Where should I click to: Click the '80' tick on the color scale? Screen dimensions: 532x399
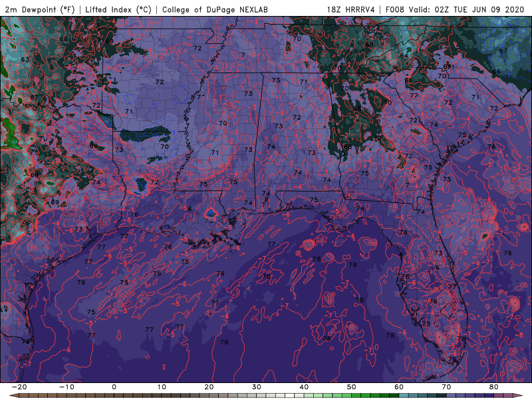click(494, 387)
